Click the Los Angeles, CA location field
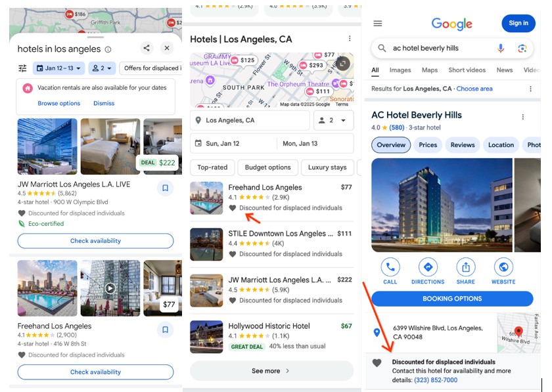 [x=250, y=120]
